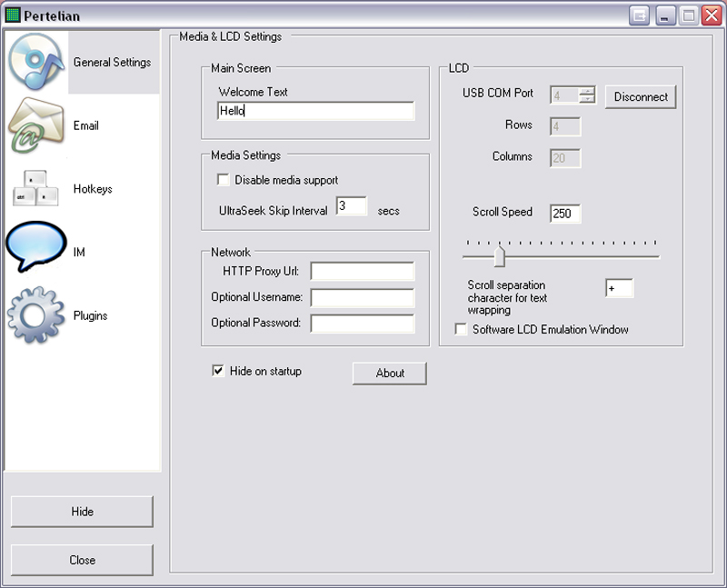Open the General Settings section

[112, 62]
